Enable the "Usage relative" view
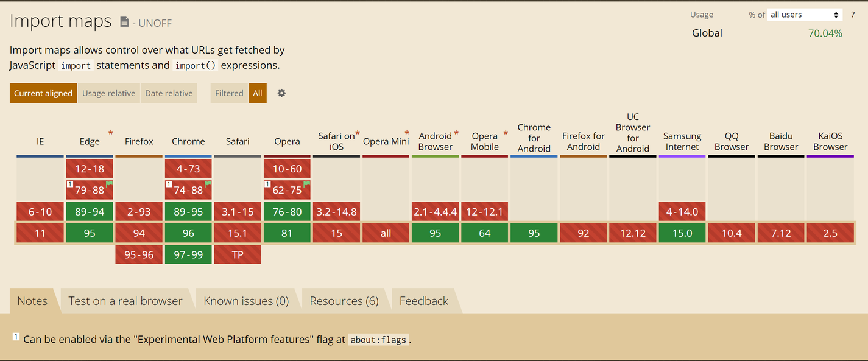 pos(108,93)
